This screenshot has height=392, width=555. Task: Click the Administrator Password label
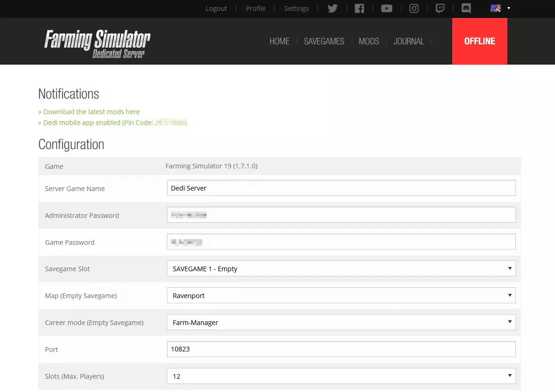tap(82, 216)
